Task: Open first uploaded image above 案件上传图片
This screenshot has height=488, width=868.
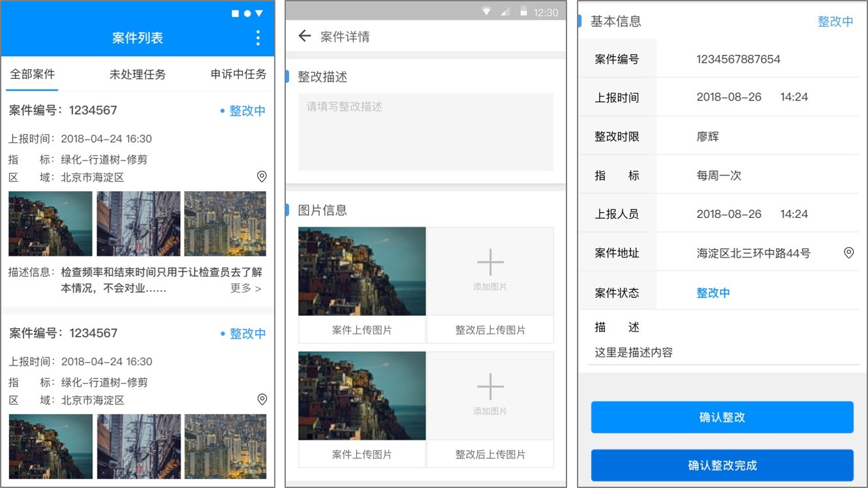Action: point(362,271)
